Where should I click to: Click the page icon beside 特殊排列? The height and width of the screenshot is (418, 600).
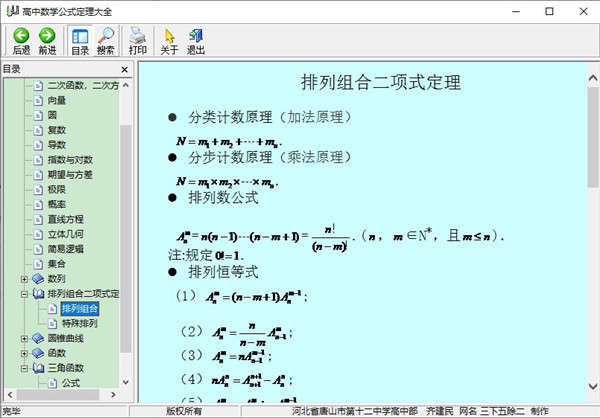point(53,324)
